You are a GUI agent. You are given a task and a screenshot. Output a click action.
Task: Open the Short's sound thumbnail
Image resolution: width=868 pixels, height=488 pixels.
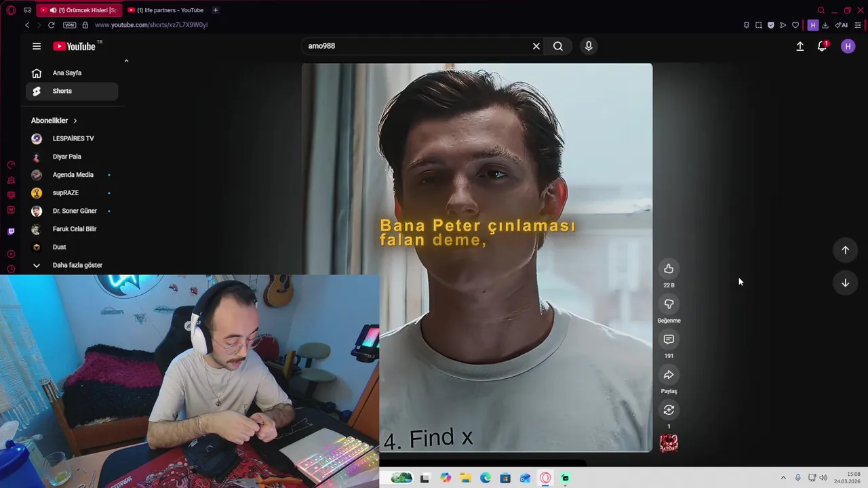click(x=669, y=443)
